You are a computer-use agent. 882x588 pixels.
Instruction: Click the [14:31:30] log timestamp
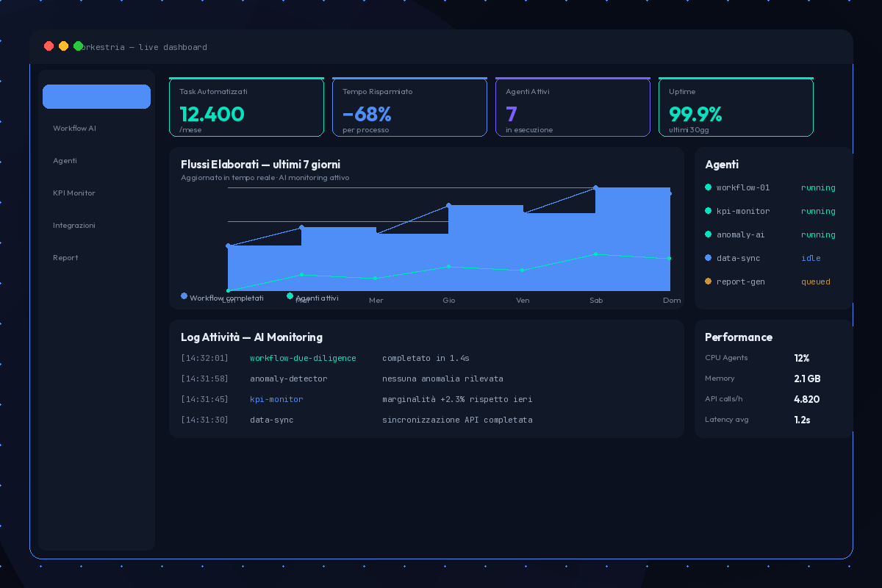click(204, 420)
